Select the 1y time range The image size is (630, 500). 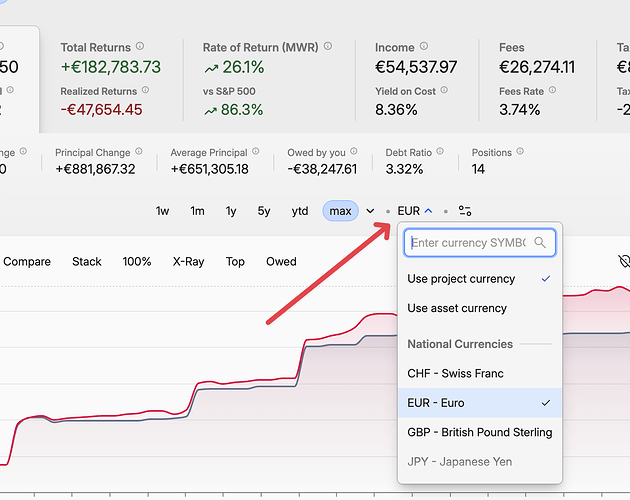(x=231, y=211)
